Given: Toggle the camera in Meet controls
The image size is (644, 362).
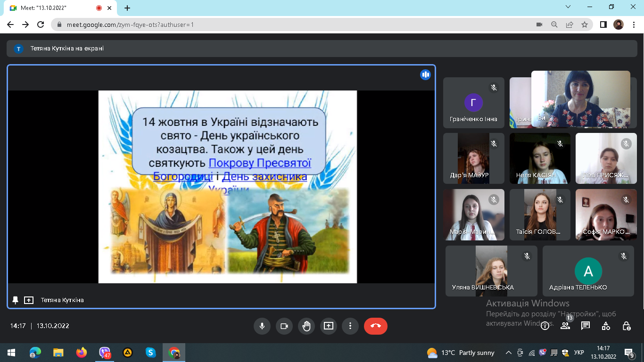Looking at the screenshot, I should point(284,326).
